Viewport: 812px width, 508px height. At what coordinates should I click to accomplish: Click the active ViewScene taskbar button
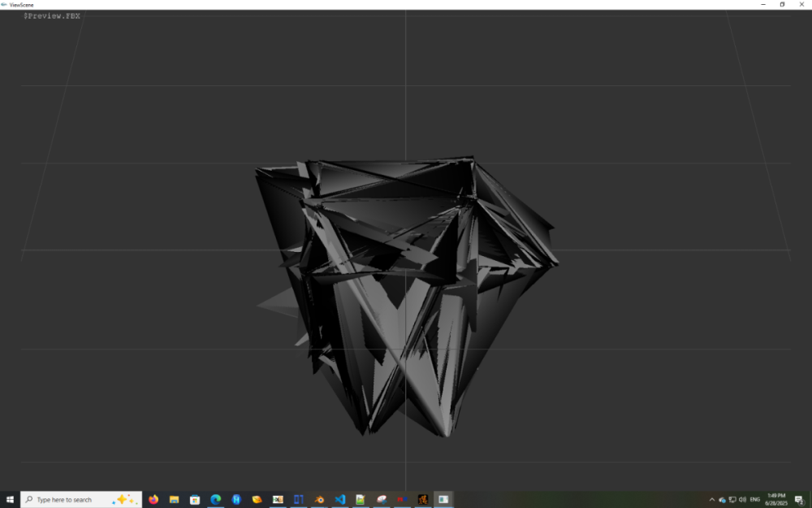click(443, 499)
